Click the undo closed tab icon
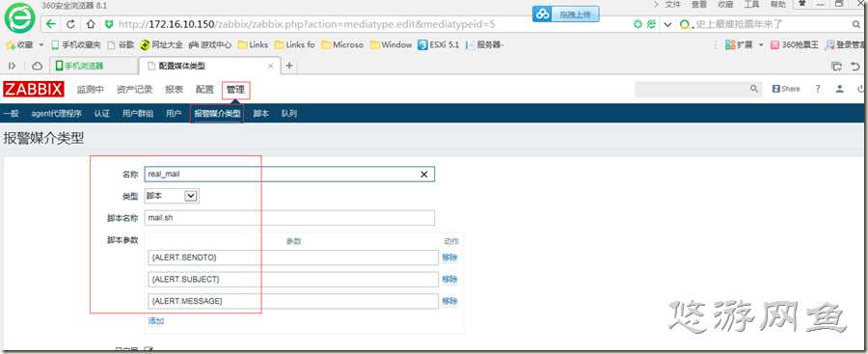 (x=855, y=66)
